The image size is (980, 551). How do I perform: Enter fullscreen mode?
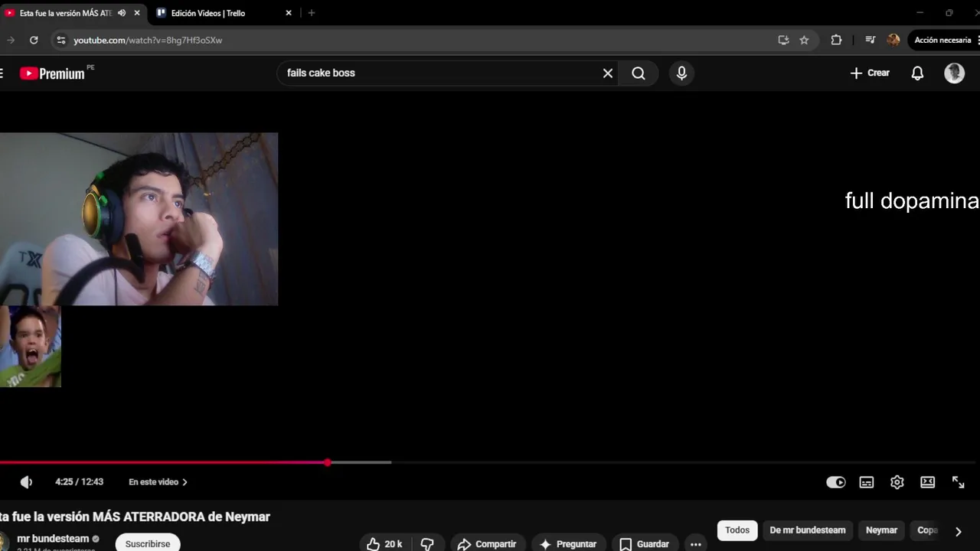959,482
